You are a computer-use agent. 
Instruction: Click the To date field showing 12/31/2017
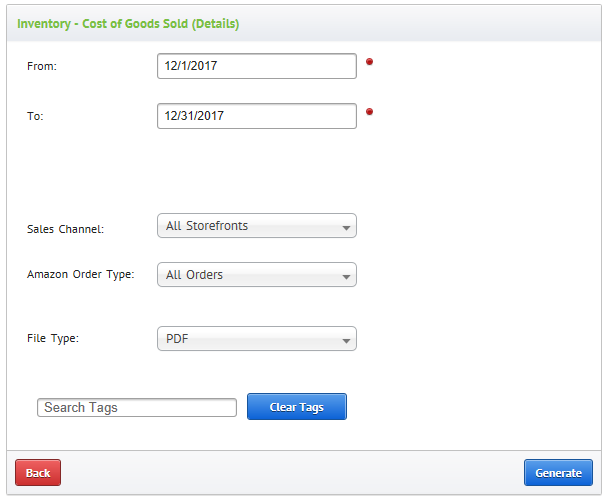pyautogui.click(x=257, y=116)
